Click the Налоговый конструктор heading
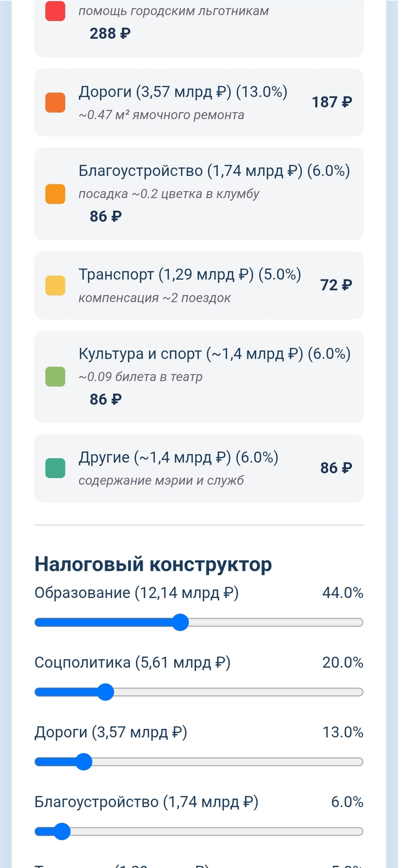The width and height of the screenshot is (398, 868). 153,564
